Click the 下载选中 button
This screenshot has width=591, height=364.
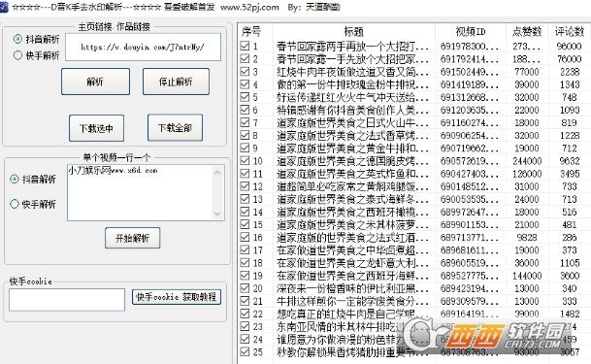96,128
